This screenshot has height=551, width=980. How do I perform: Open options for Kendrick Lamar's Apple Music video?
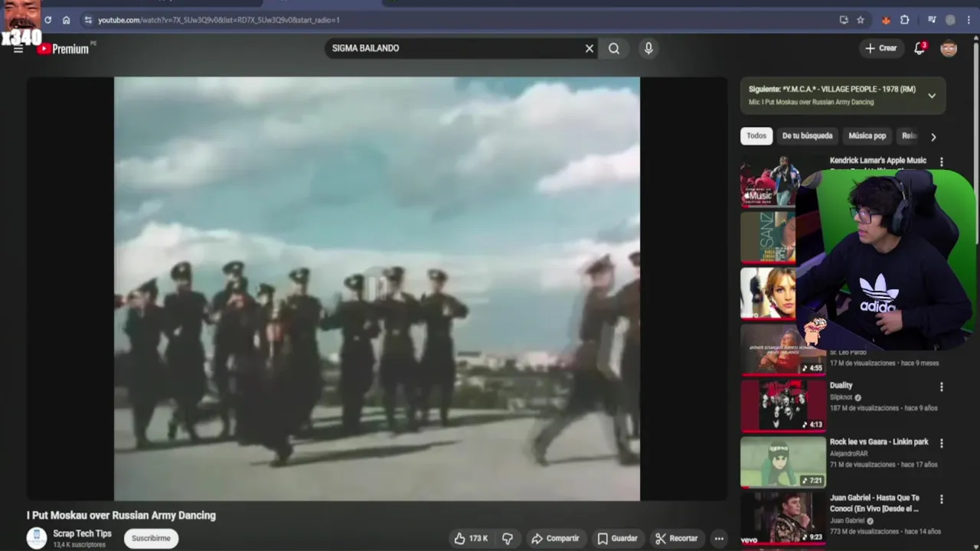942,162
